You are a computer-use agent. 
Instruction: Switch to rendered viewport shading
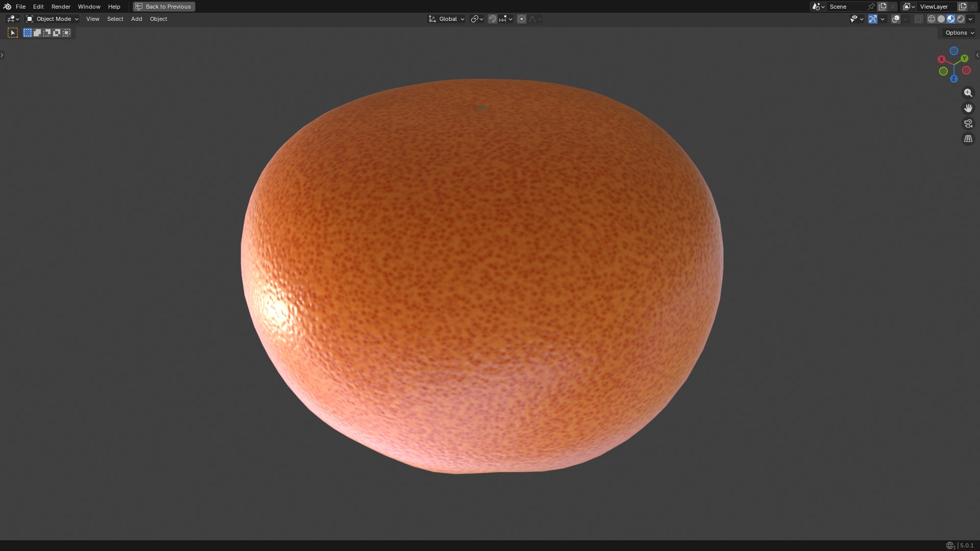pyautogui.click(x=961, y=19)
